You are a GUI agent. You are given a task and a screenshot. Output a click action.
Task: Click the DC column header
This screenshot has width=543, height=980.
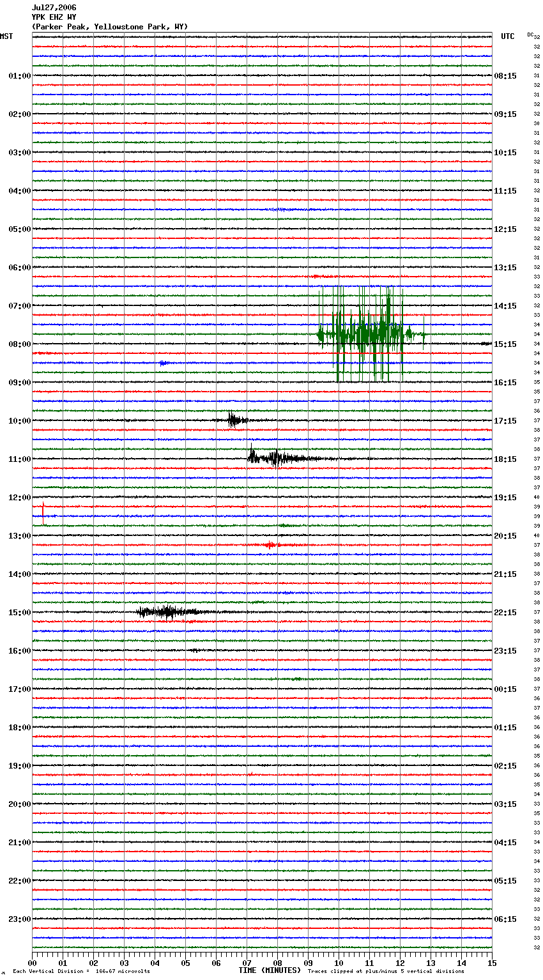coord(530,34)
